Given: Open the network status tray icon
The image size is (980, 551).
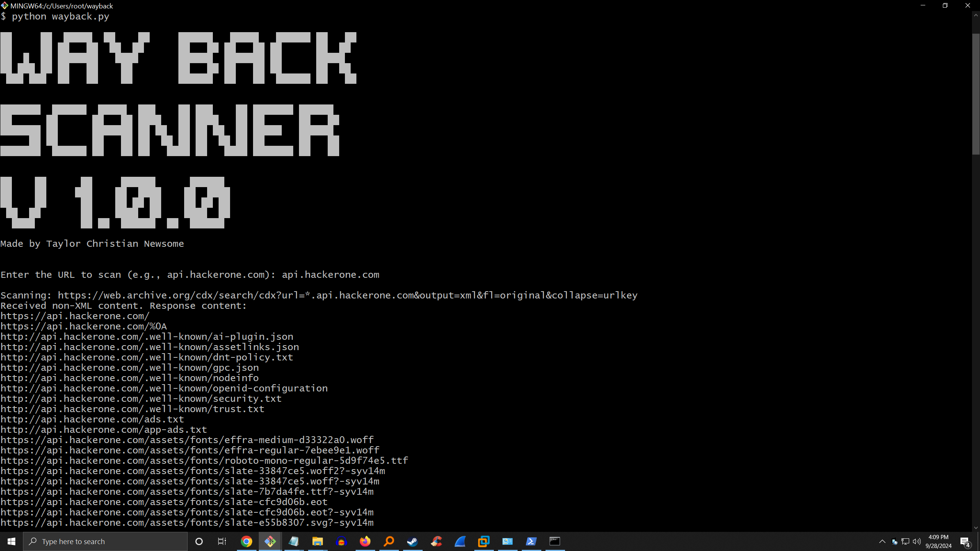Looking at the screenshot, I should click(905, 541).
